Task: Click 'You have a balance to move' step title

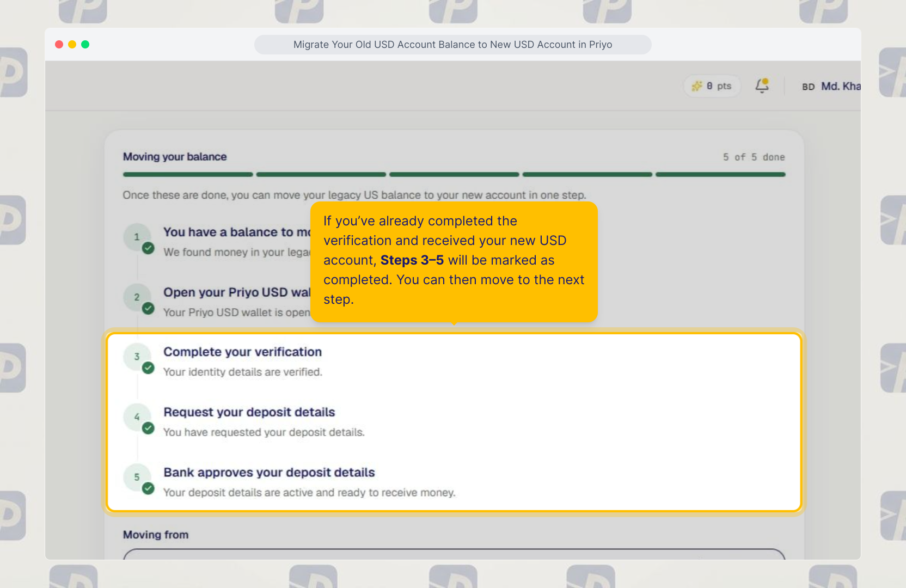Action: (x=237, y=232)
